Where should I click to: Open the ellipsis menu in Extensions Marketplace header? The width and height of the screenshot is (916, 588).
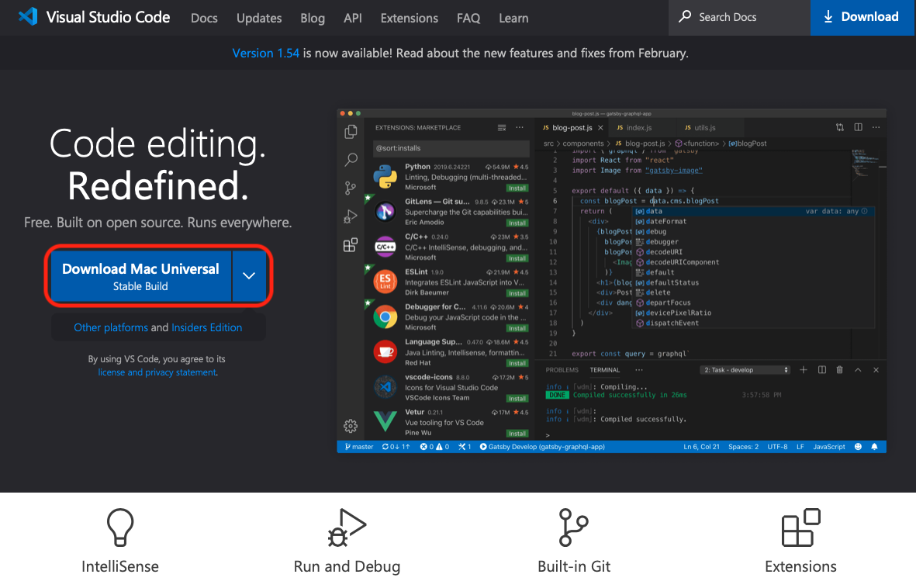pos(520,127)
